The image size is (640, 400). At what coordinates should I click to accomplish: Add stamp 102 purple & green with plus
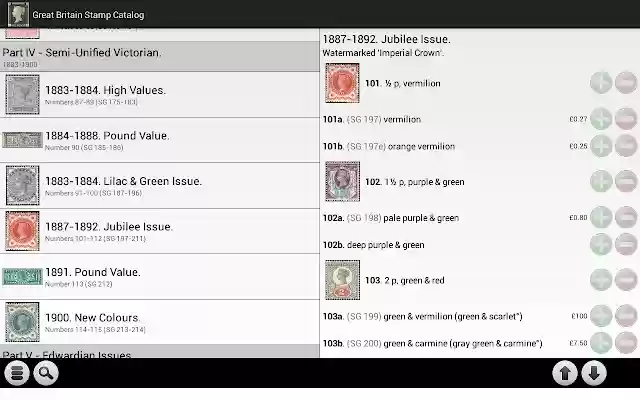601,181
